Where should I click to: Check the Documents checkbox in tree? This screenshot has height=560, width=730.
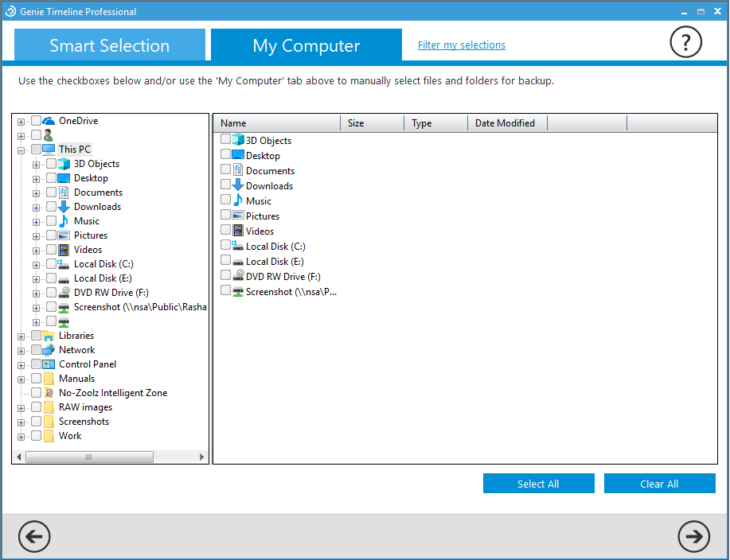tap(51, 192)
